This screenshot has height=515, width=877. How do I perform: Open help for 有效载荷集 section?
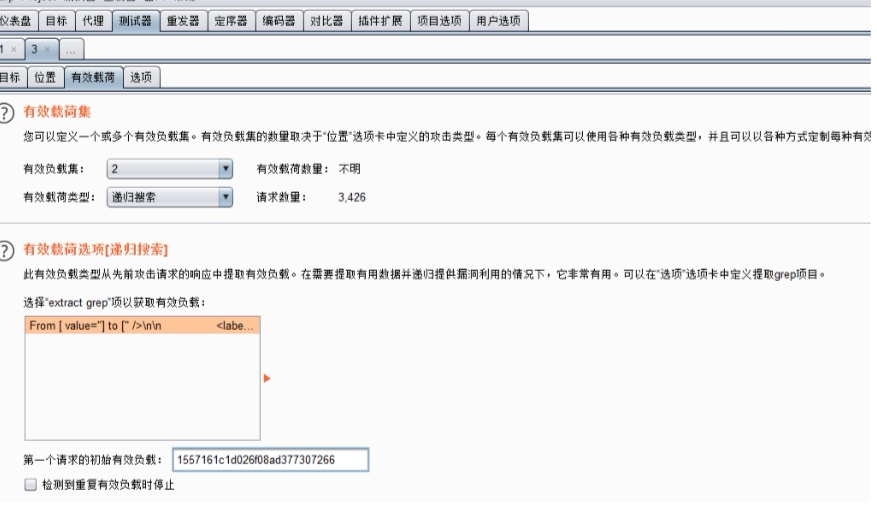click(x=6, y=114)
